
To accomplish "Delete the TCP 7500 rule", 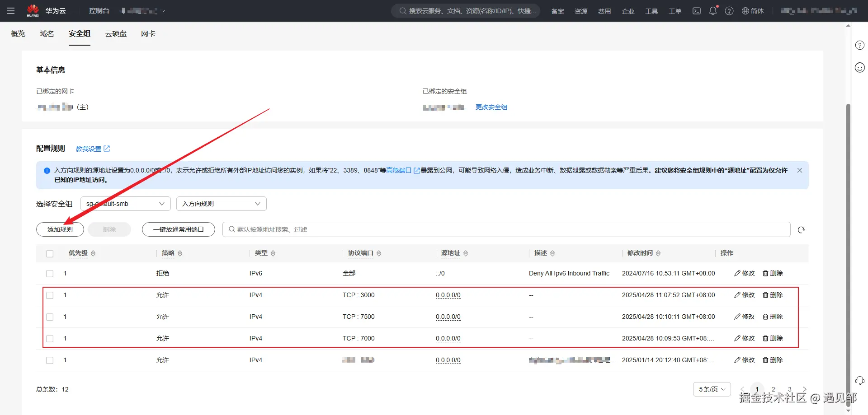I will [773, 317].
